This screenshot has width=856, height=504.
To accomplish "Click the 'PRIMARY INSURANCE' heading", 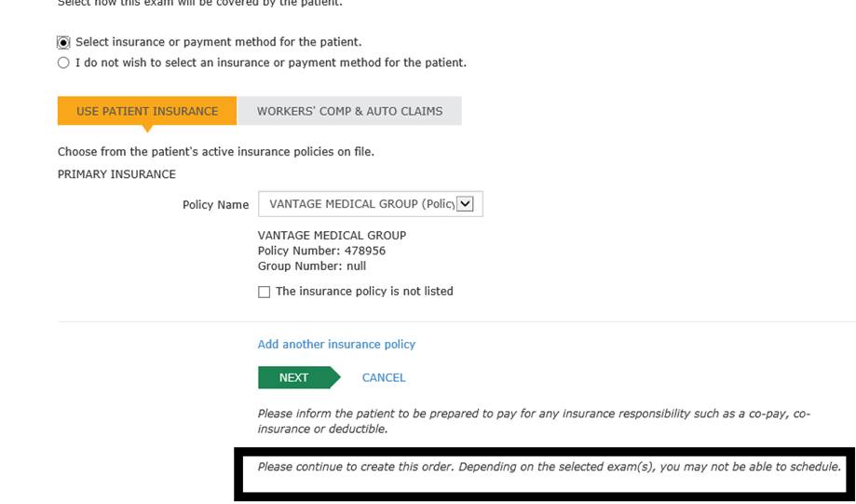I will click(x=116, y=174).
